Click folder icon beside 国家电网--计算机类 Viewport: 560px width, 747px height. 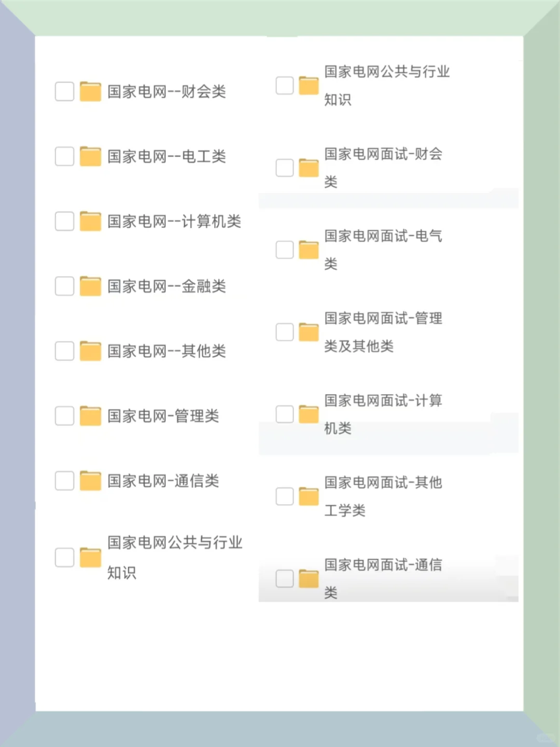(x=90, y=222)
